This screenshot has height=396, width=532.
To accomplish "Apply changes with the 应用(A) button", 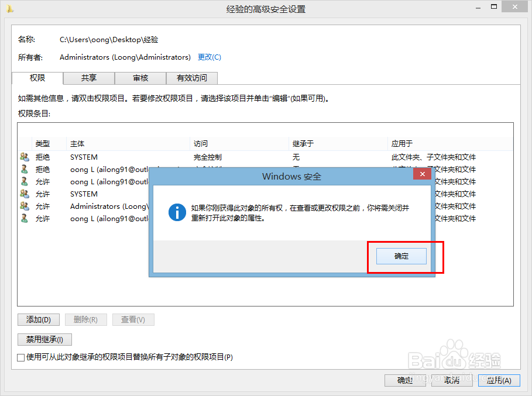I will pyautogui.click(x=499, y=380).
